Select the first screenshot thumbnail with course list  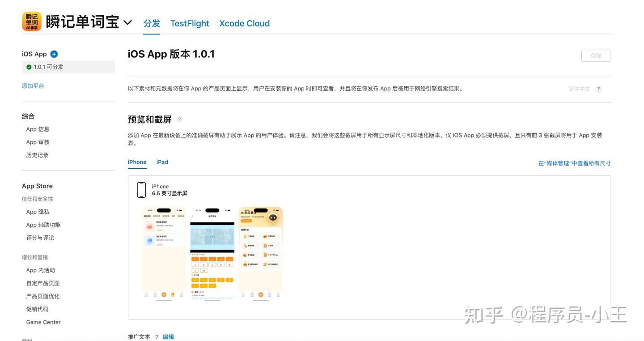[164, 254]
